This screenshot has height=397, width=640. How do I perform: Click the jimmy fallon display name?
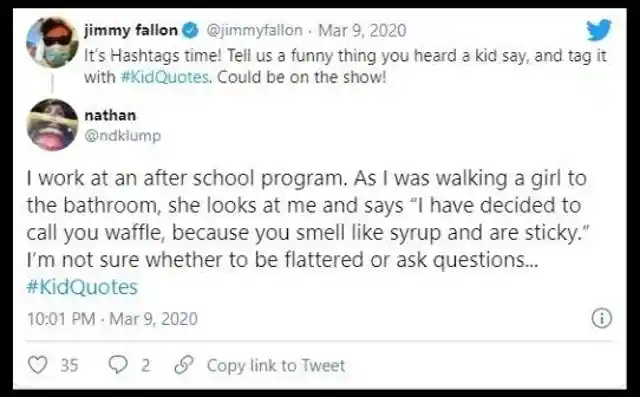(x=131, y=31)
